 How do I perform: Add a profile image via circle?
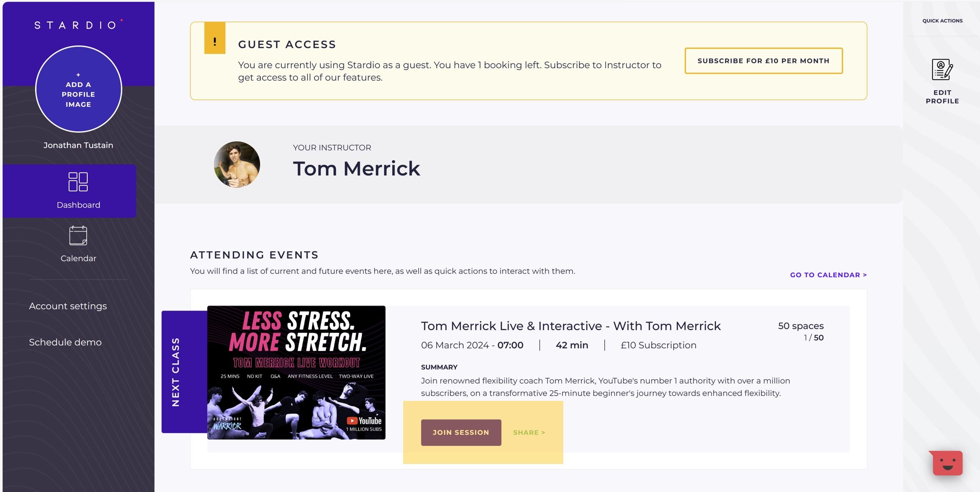coord(78,89)
